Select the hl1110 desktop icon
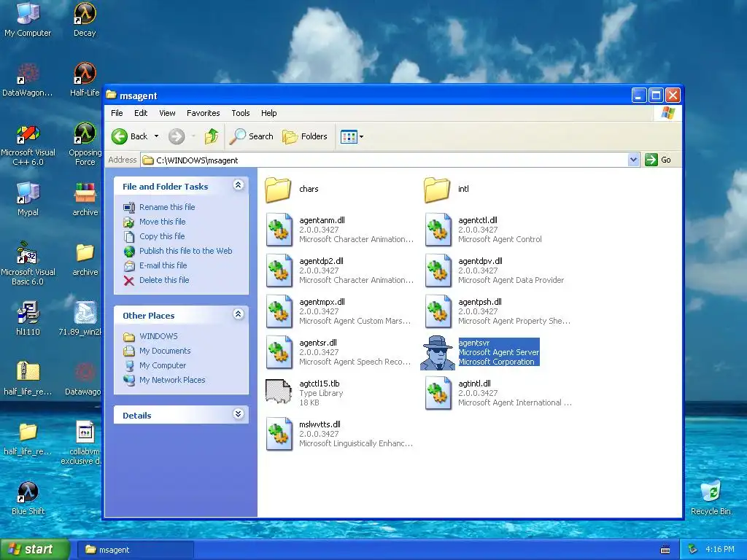747x560 pixels. 28,318
